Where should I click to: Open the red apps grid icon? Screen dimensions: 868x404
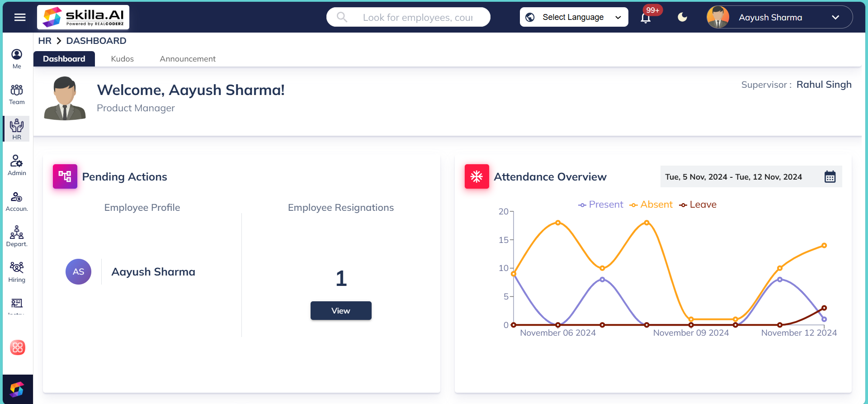tap(18, 347)
